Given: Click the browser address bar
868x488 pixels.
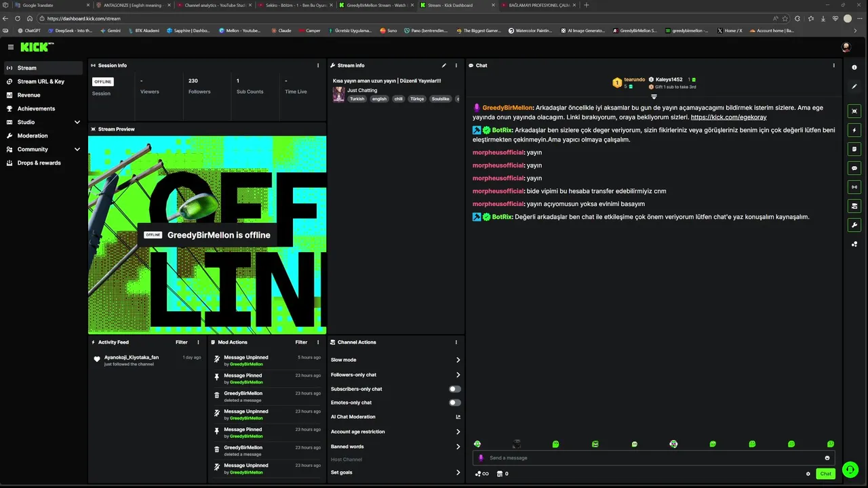Looking at the screenshot, I should pyautogui.click(x=407, y=18).
